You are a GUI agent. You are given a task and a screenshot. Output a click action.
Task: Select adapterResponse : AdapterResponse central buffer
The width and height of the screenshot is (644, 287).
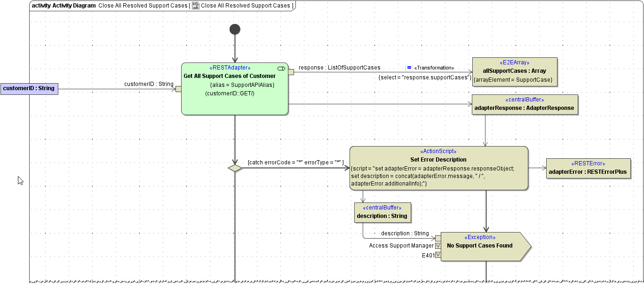click(525, 105)
